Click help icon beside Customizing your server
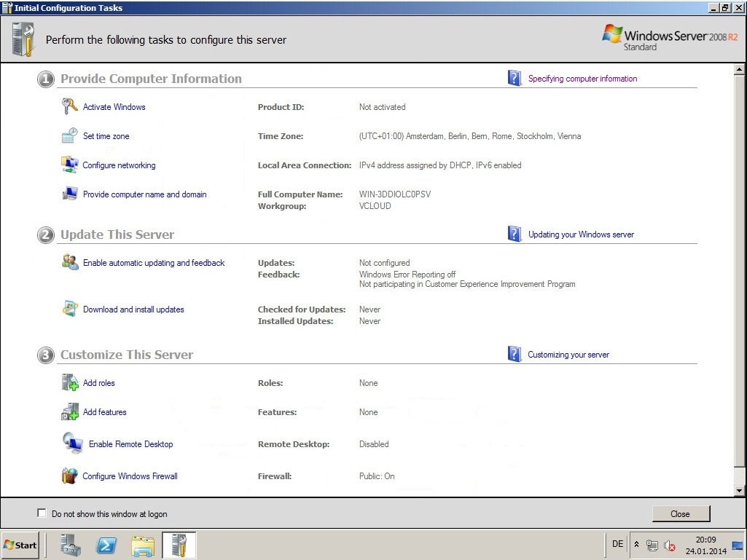This screenshot has height=560, width=747. tap(515, 354)
